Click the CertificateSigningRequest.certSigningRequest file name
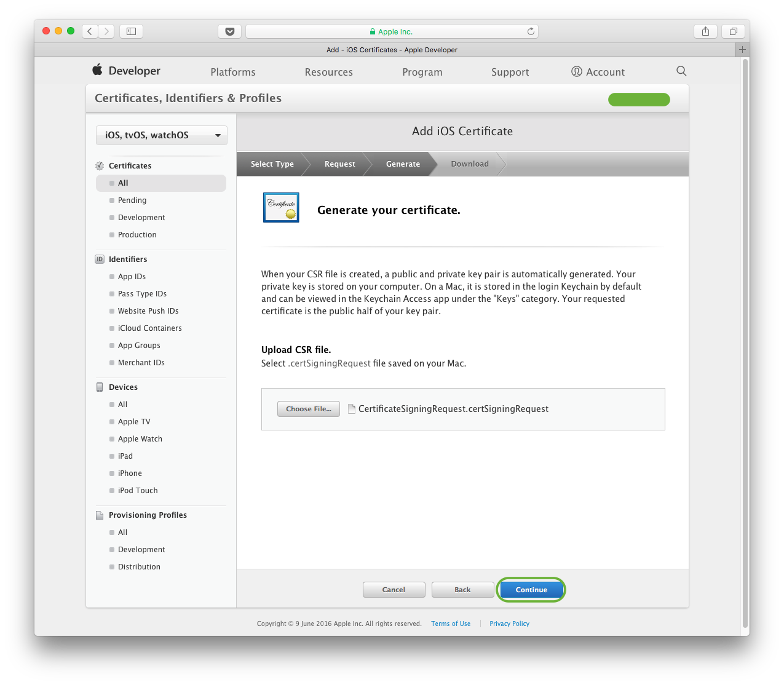 [453, 409]
